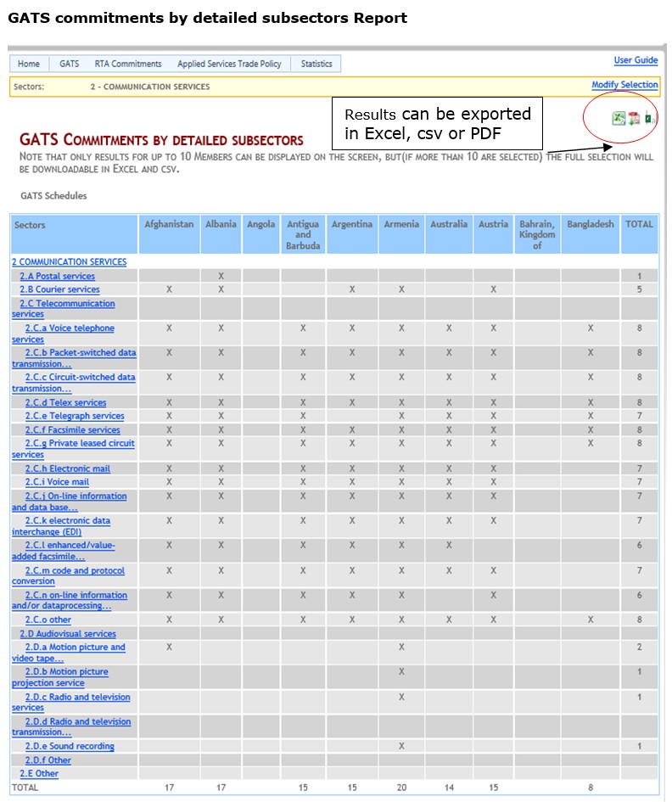Image resolution: width=672 pixels, height=802 pixels.
Task: Open the GATS menu
Action: (69, 64)
